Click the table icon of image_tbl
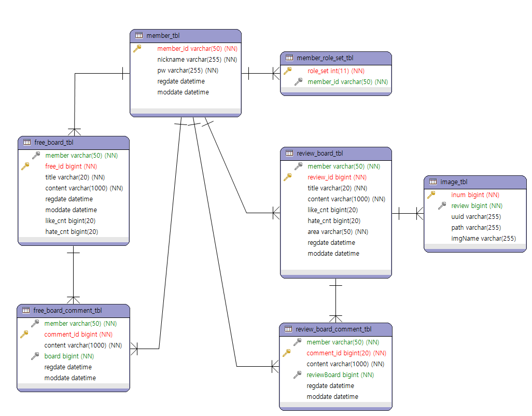The image size is (532, 416). (433, 182)
